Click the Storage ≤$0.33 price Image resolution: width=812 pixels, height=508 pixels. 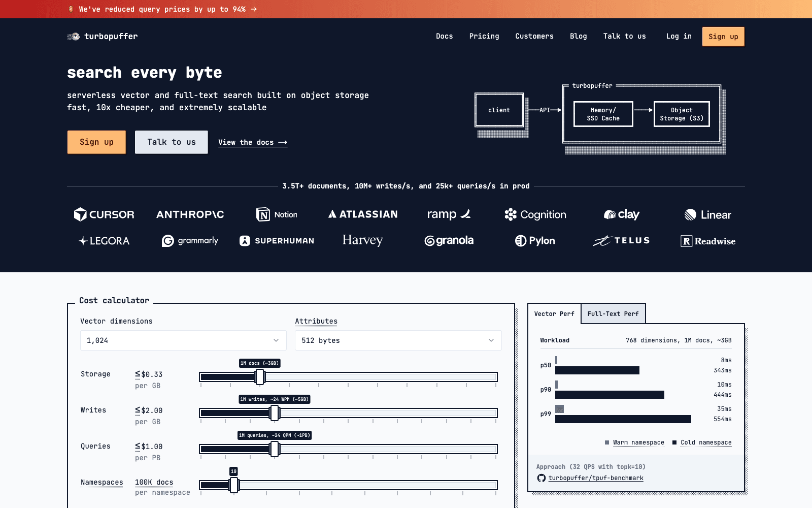pyautogui.click(x=149, y=374)
